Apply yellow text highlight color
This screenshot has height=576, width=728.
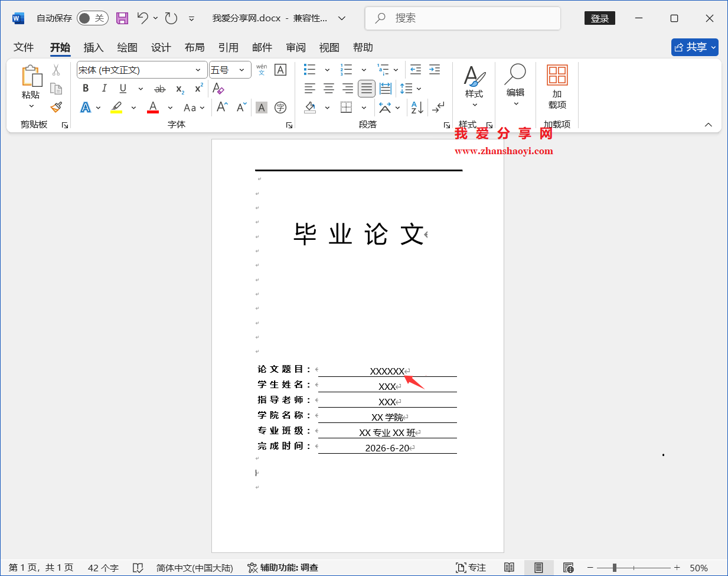pos(117,107)
